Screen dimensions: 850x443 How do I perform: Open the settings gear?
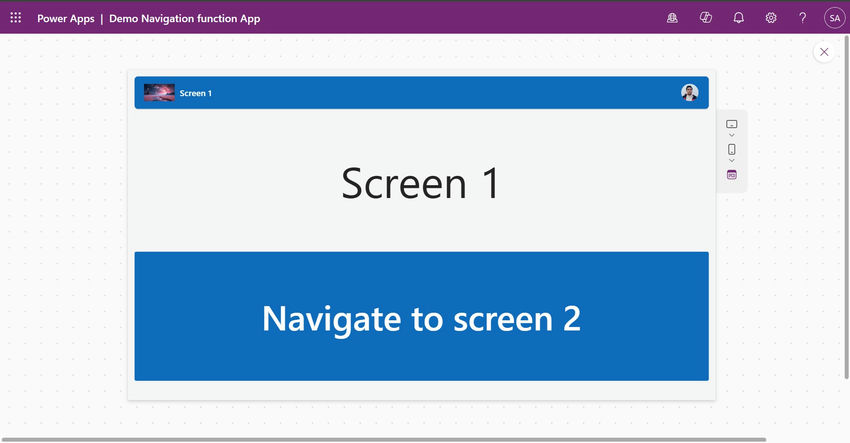pos(771,18)
